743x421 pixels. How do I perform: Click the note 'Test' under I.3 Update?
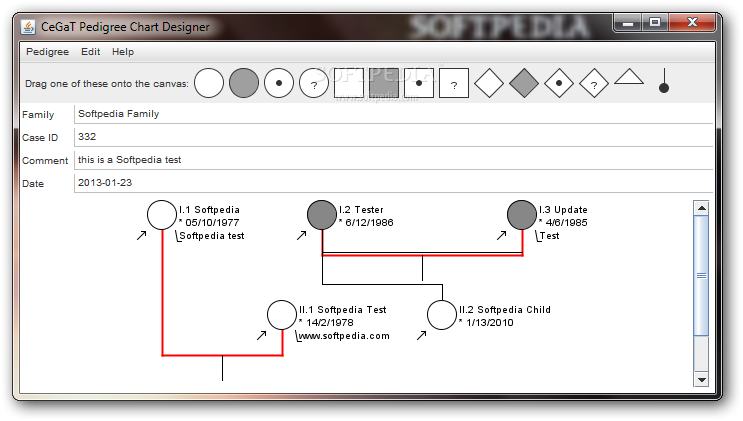[549, 236]
